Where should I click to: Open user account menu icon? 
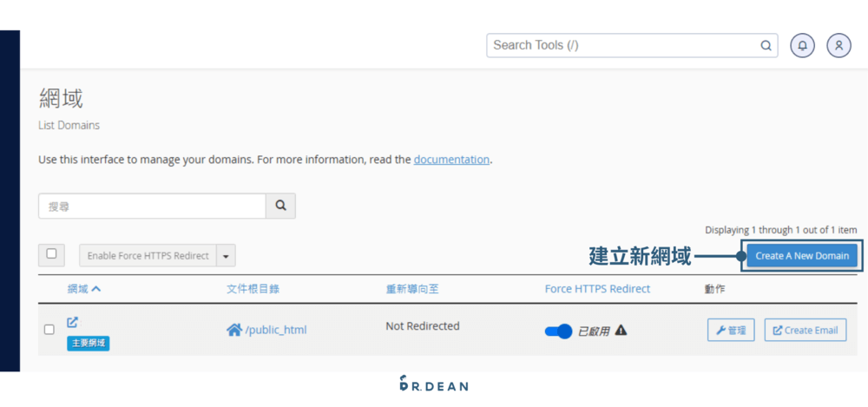coord(838,45)
